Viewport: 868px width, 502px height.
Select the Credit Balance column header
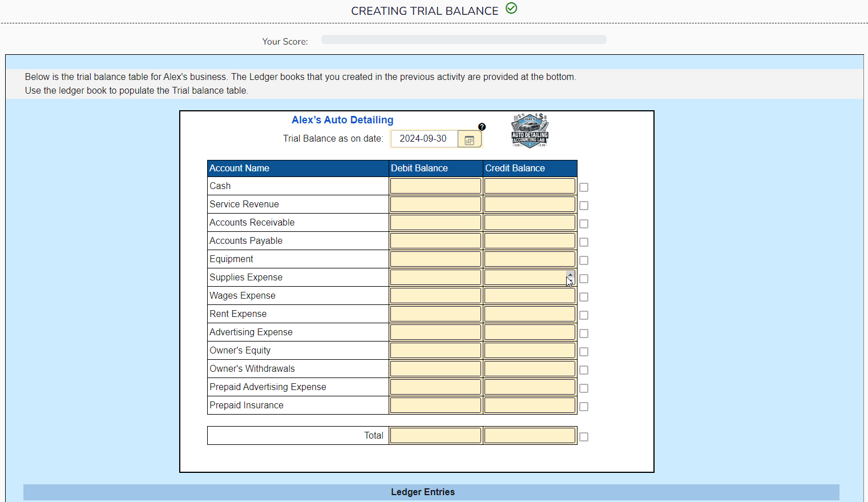514,168
